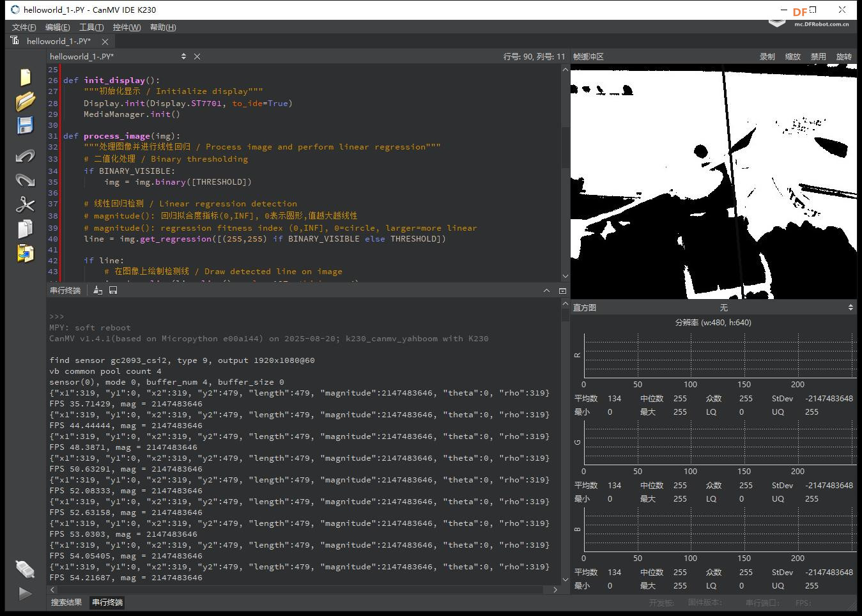Screen dimensions: 862x616
Task: Open a file with the folder icon
Action: 25,101
